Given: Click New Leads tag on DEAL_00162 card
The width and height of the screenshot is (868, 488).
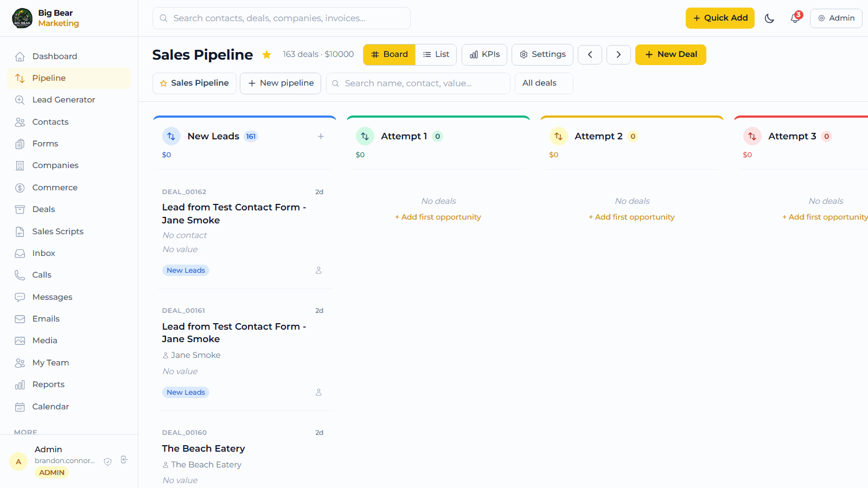Looking at the screenshot, I should 186,271.
